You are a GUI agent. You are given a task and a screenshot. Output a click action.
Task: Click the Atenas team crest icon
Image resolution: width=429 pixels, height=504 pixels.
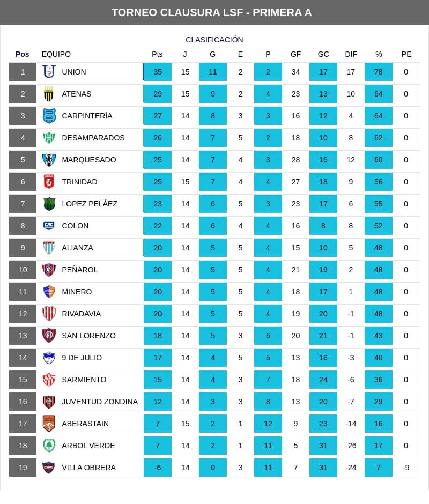(49, 94)
